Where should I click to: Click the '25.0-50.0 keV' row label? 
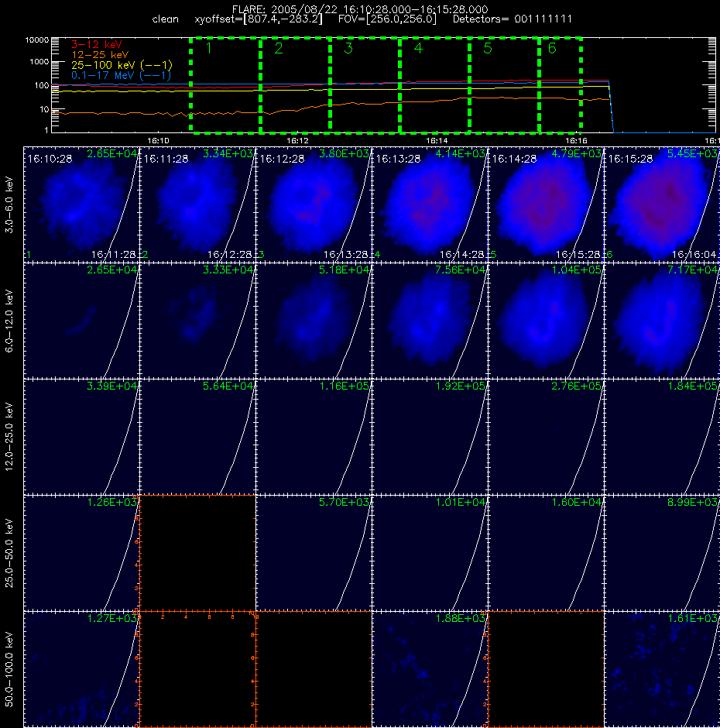(9, 553)
